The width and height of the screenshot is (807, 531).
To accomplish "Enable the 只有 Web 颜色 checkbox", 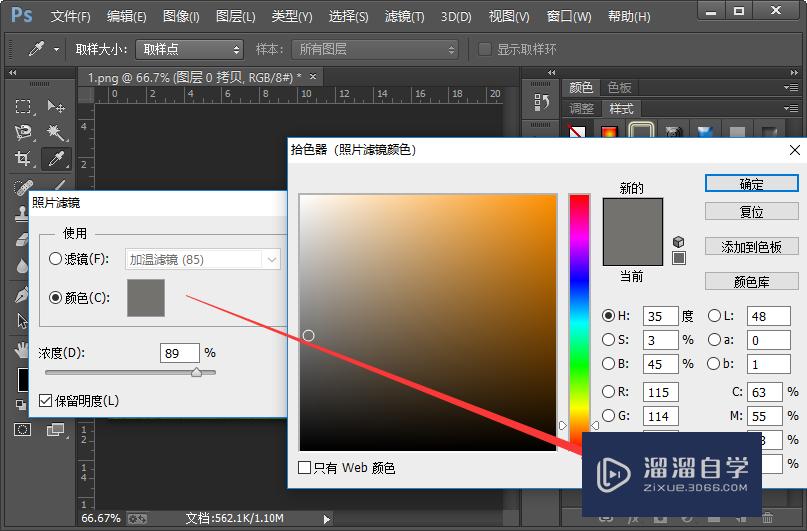I will point(304,467).
